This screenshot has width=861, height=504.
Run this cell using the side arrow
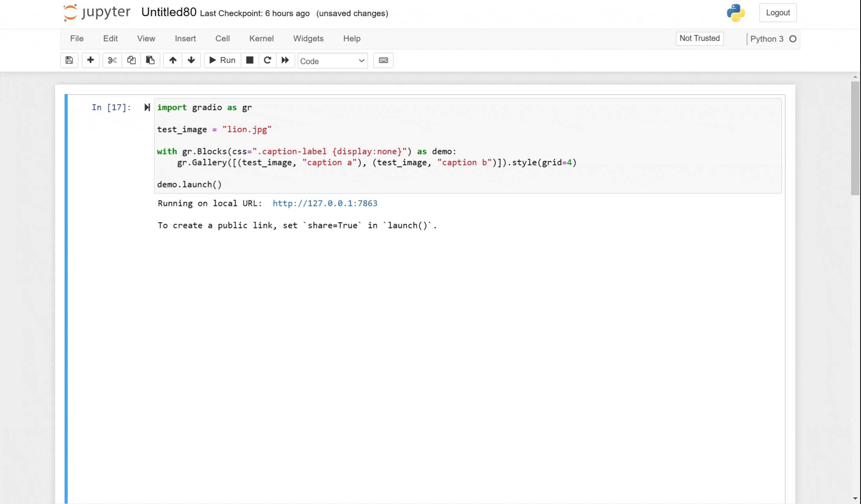click(x=147, y=107)
